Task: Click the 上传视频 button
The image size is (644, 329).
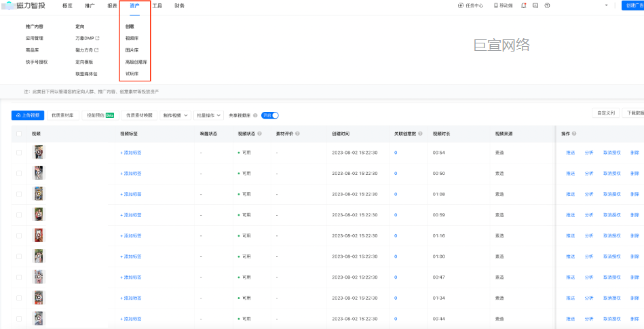Action: [28, 115]
